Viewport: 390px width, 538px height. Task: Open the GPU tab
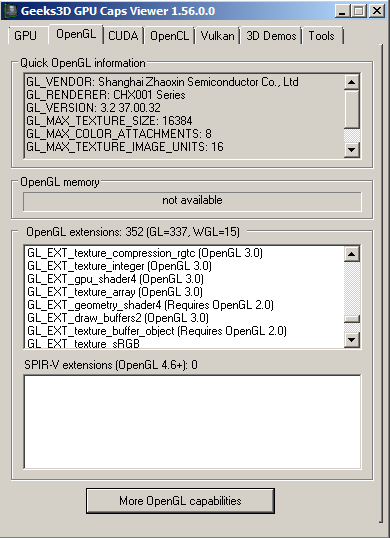click(26, 36)
